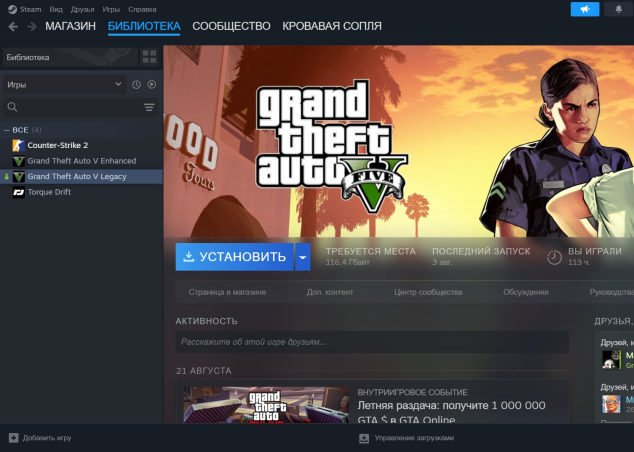
Task: Open the СООБЩЕСТВО tab
Action: [x=231, y=26]
